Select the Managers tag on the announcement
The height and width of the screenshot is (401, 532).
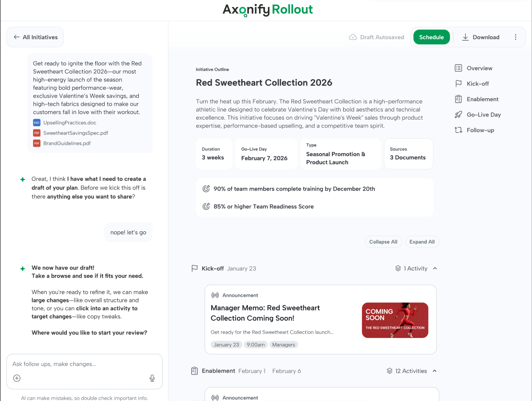click(x=283, y=344)
